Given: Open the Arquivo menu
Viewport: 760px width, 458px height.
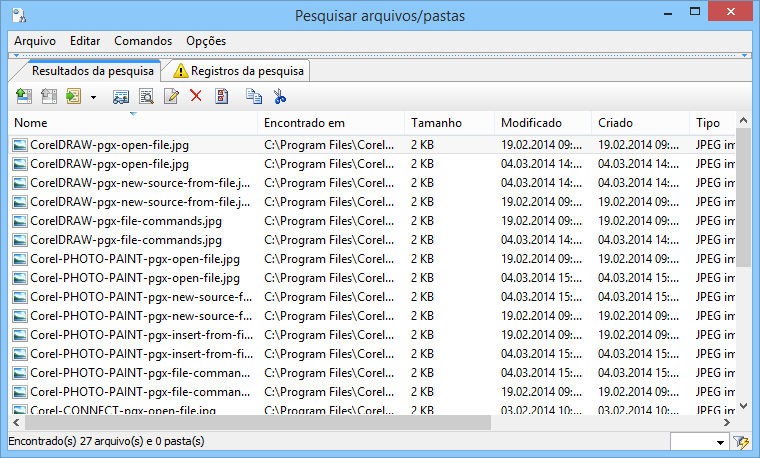Looking at the screenshot, I should coord(35,41).
